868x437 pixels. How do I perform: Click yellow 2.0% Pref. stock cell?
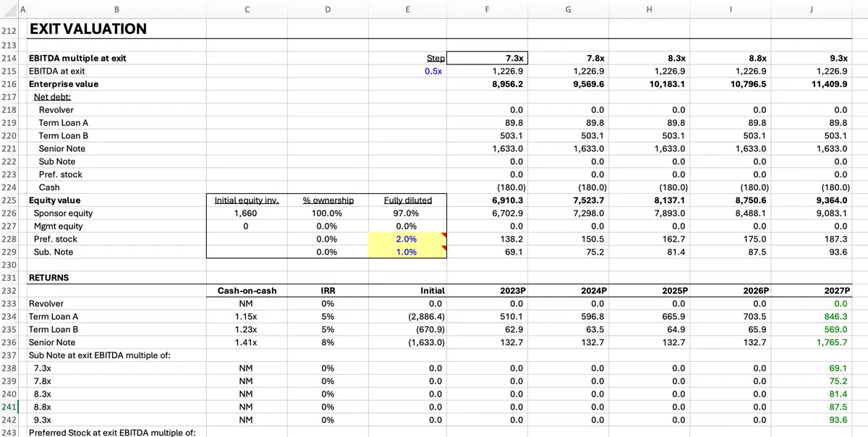[x=407, y=239]
